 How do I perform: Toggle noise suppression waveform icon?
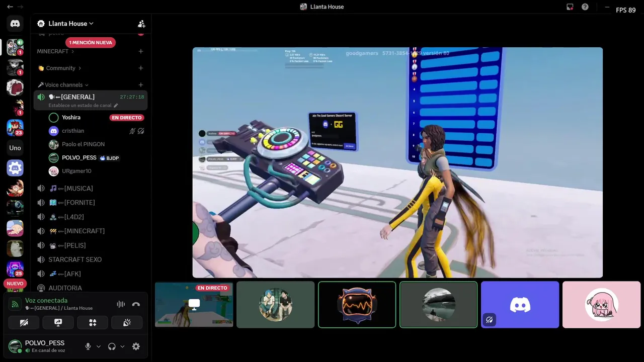(121, 304)
